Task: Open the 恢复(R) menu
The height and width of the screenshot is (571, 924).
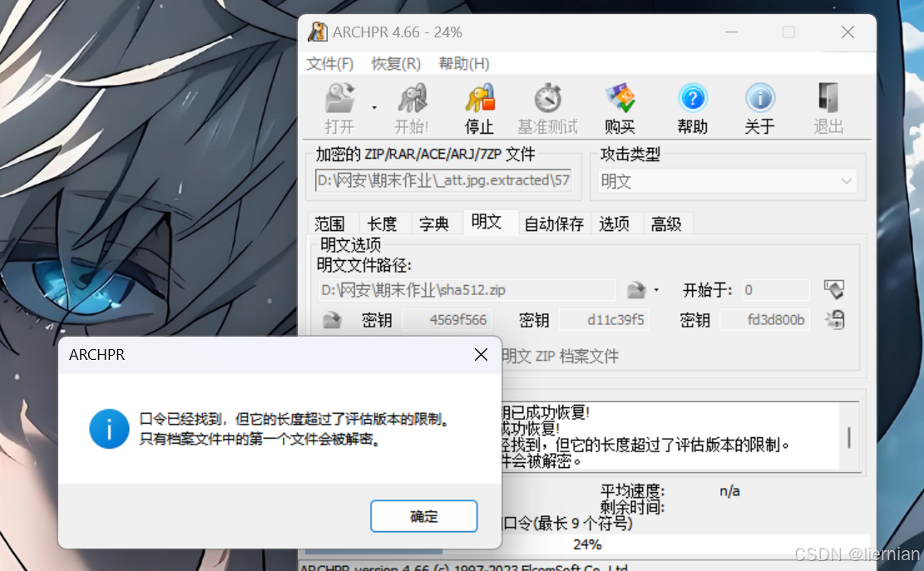Action: (x=396, y=63)
